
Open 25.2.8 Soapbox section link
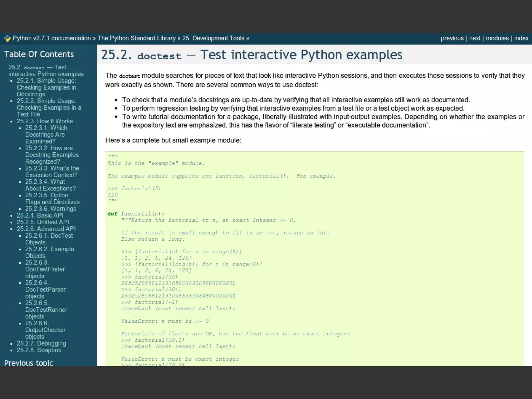coord(39,350)
